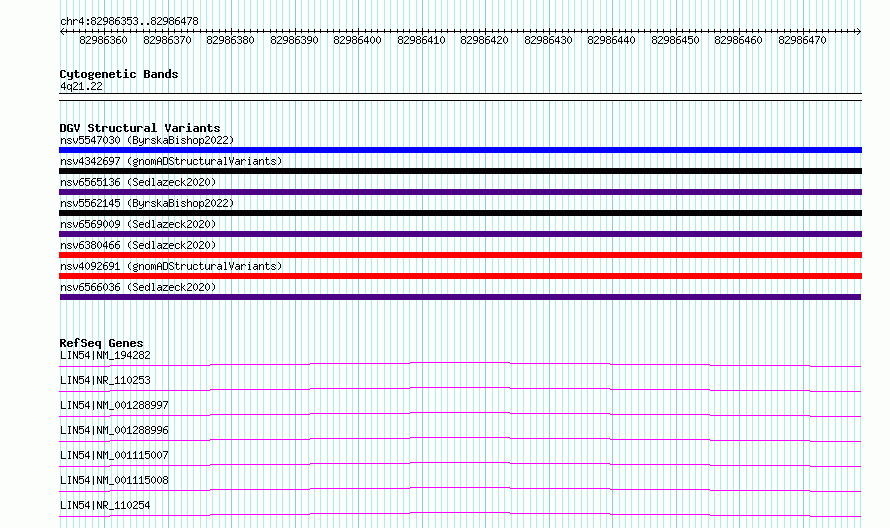
Task: Click the nsv5547030 blue variant bar
Action: pyautogui.click(x=460, y=150)
